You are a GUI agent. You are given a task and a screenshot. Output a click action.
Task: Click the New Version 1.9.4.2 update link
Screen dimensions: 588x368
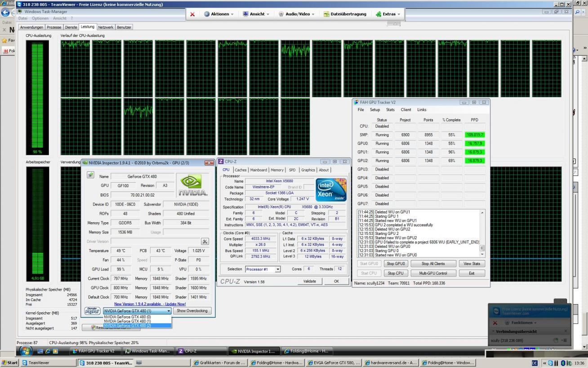[x=150, y=304]
